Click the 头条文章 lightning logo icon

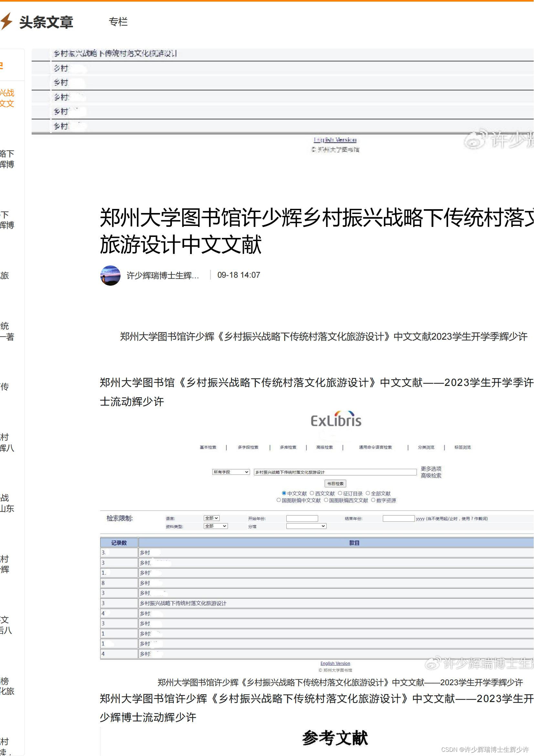pos(6,22)
